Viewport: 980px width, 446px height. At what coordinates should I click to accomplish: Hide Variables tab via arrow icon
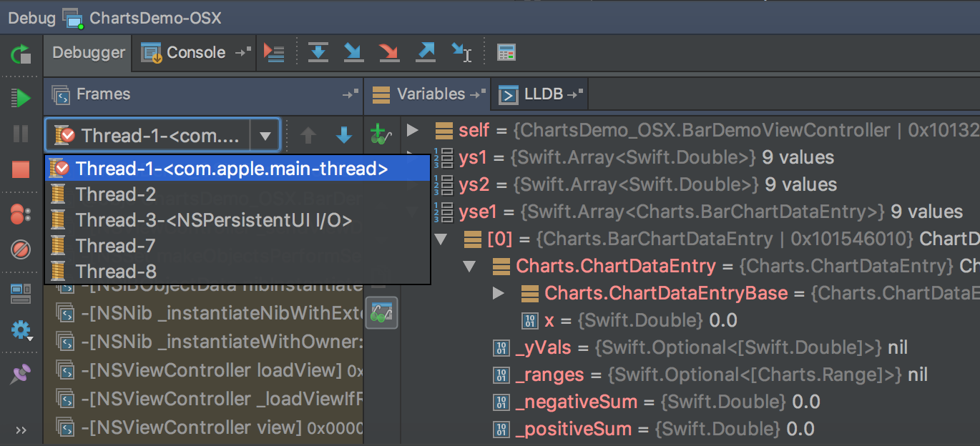pos(479,94)
